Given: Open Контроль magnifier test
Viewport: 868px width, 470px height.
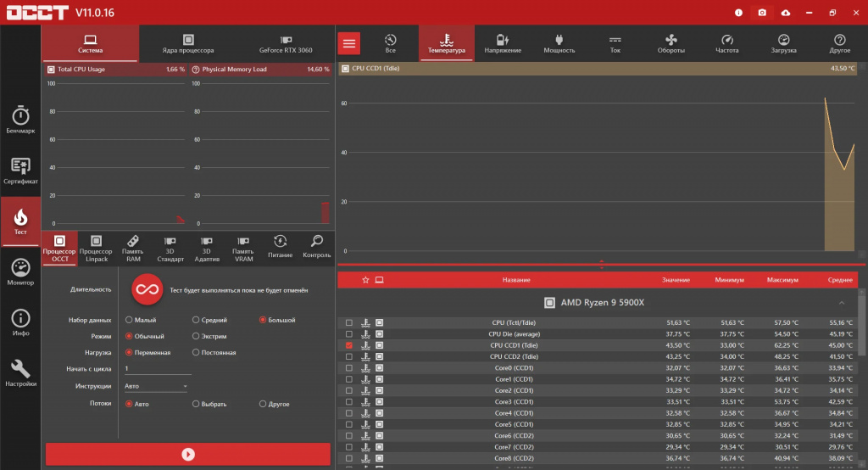Looking at the screenshot, I should [317, 247].
